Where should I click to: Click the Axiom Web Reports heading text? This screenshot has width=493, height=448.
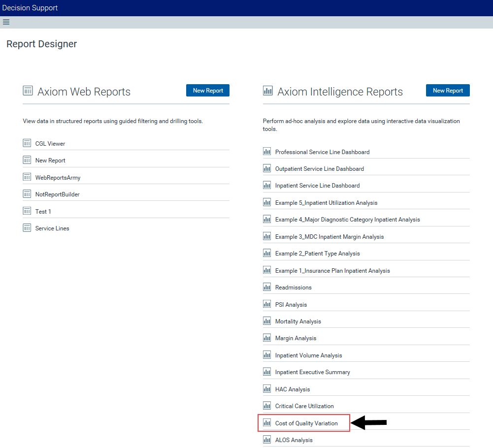point(84,92)
